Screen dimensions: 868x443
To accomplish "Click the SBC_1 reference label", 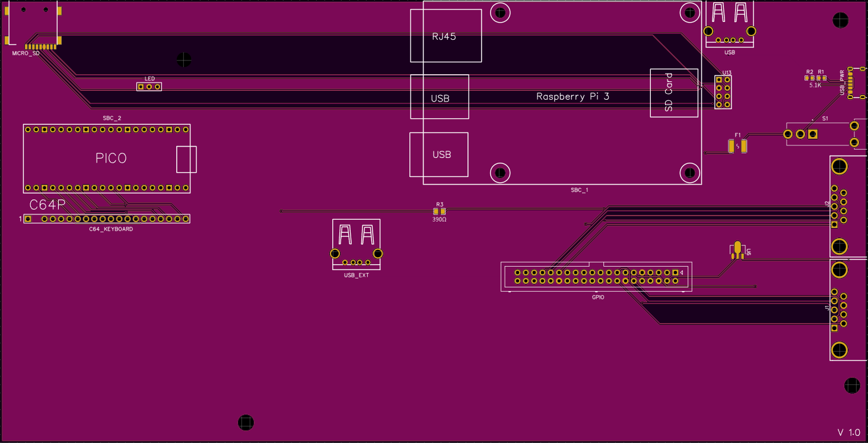I will pyautogui.click(x=580, y=190).
